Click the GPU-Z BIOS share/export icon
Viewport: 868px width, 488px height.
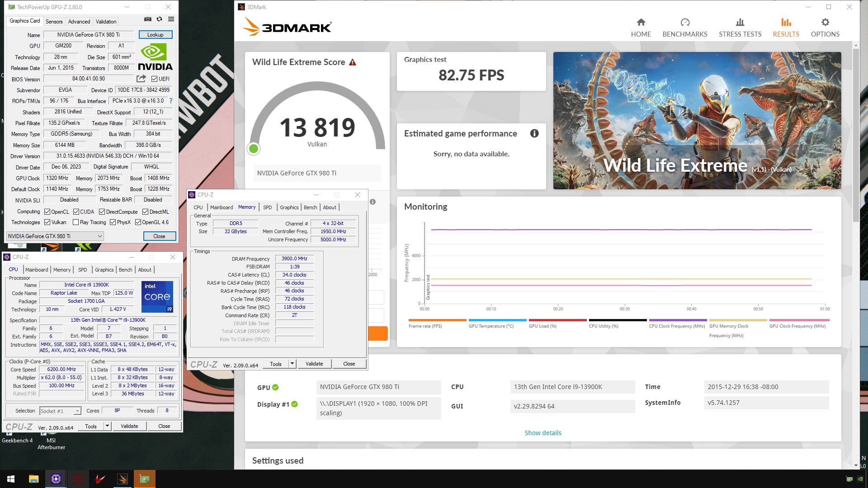pyautogui.click(x=142, y=79)
